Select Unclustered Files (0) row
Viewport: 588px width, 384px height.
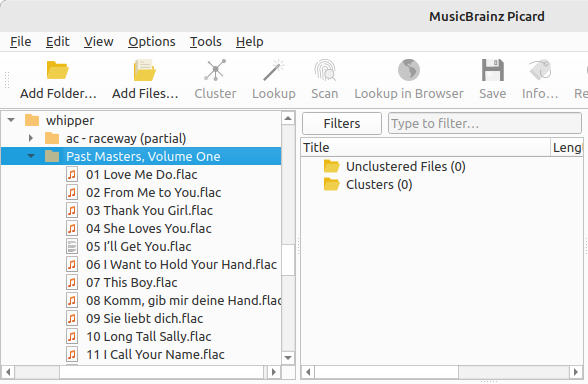[x=406, y=166]
